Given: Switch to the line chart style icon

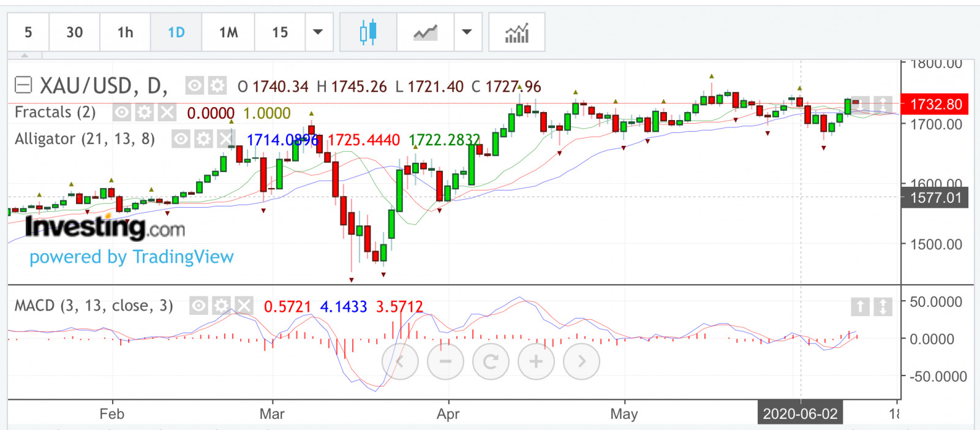Looking at the screenshot, I should 425,32.
